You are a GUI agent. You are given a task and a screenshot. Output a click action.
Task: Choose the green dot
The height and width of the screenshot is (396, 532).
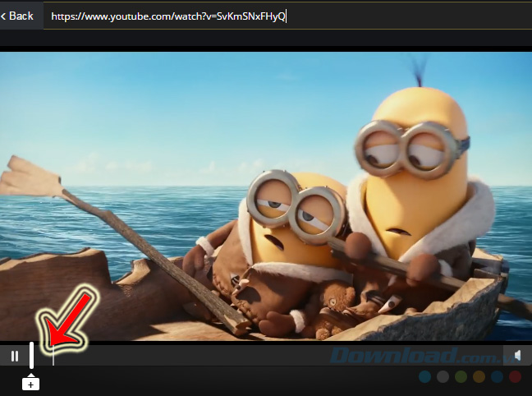461,377
